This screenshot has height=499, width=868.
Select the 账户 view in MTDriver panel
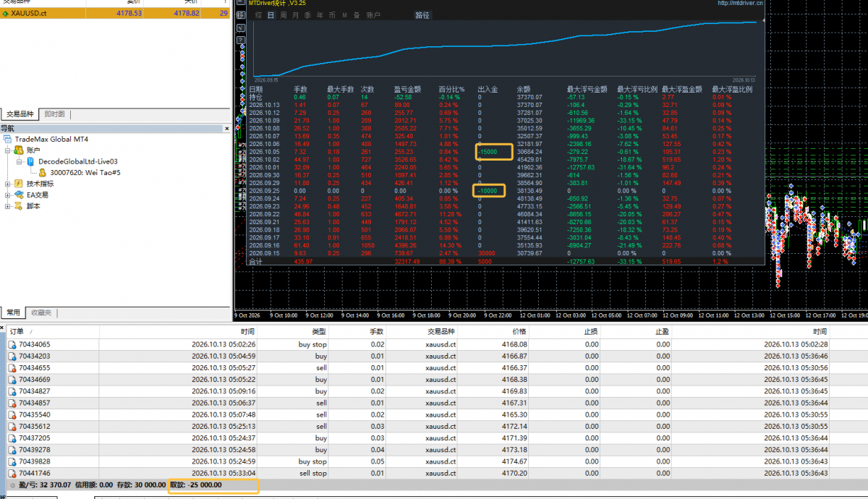pos(373,15)
